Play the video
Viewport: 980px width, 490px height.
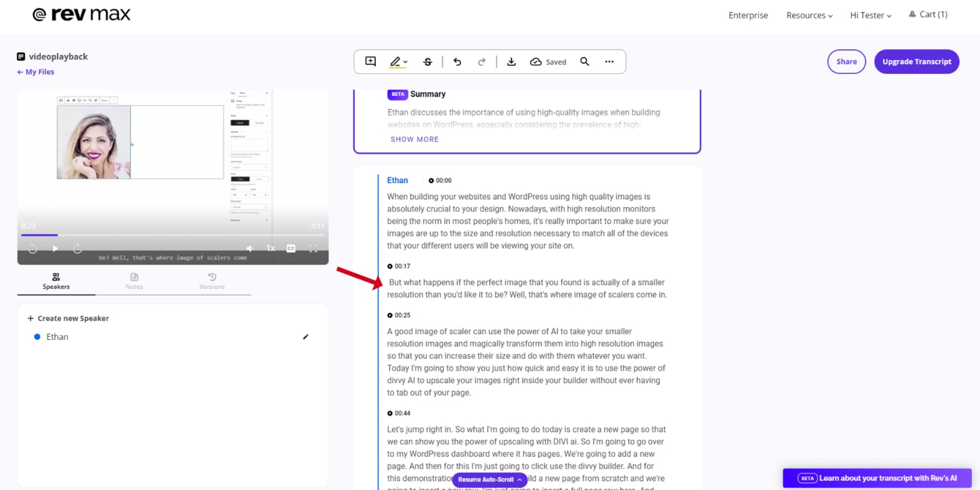coord(55,249)
